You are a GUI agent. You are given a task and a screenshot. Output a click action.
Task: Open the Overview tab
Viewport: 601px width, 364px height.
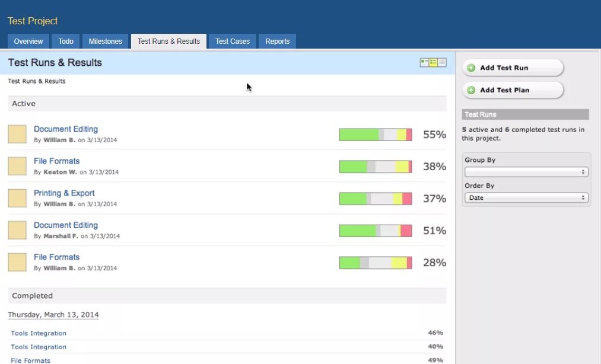28,41
